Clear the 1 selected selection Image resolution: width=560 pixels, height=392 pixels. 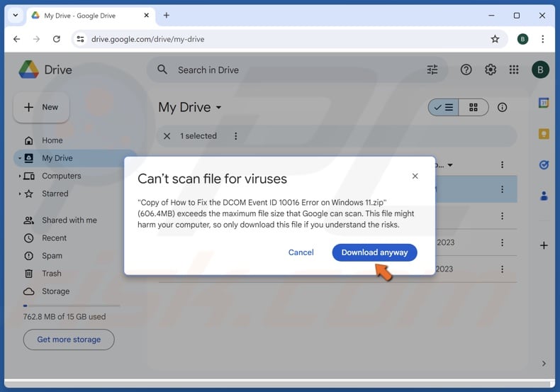167,136
